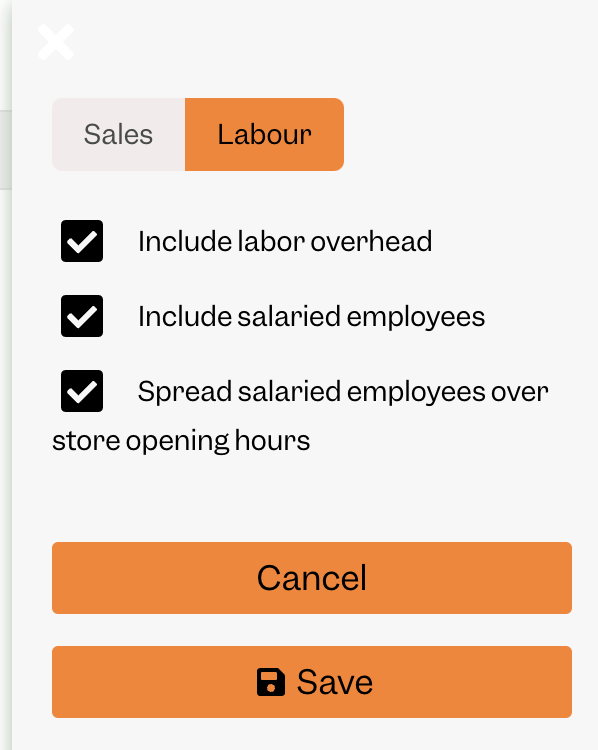Click the checkmark beside salaried employees
598x750 pixels.
[x=82, y=317]
